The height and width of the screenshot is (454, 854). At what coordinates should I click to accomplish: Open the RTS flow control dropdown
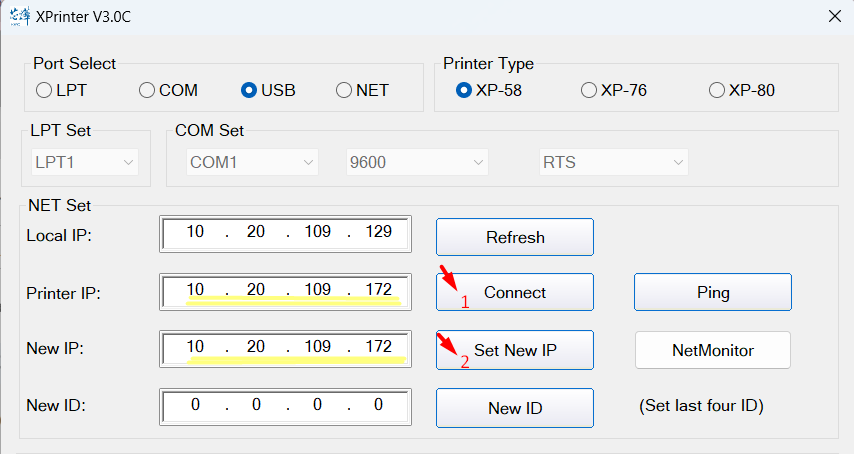614,162
